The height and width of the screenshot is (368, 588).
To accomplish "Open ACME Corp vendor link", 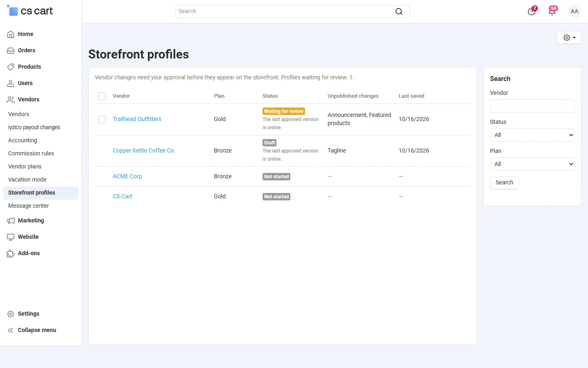I will click(127, 176).
